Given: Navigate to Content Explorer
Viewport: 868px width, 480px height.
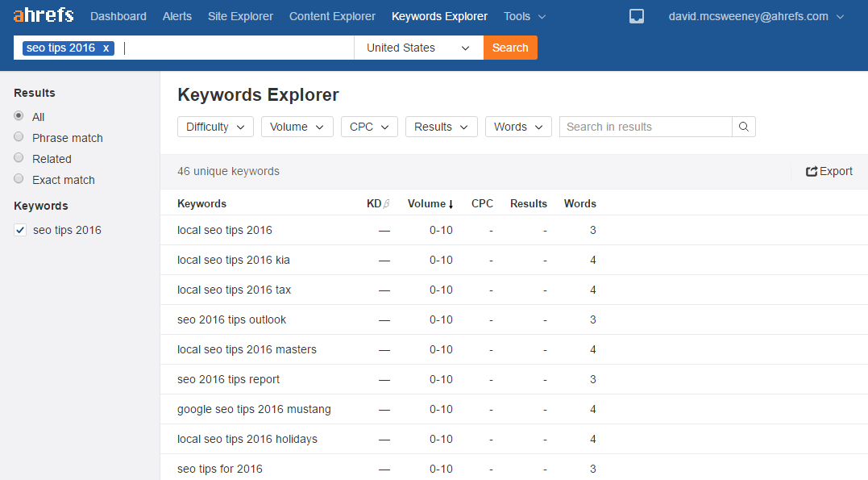Looking at the screenshot, I should pos(332,17).
